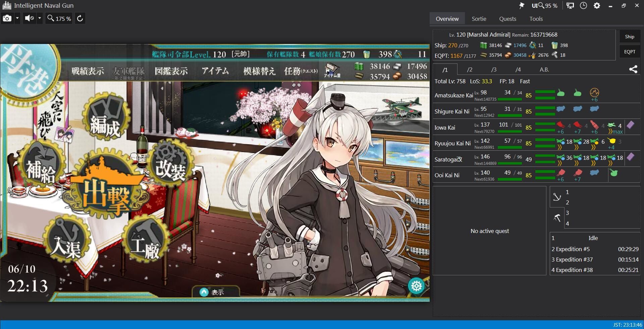Open the アイテム屋 item shop icon
This screenshot has height=329, width=644.
332,70
